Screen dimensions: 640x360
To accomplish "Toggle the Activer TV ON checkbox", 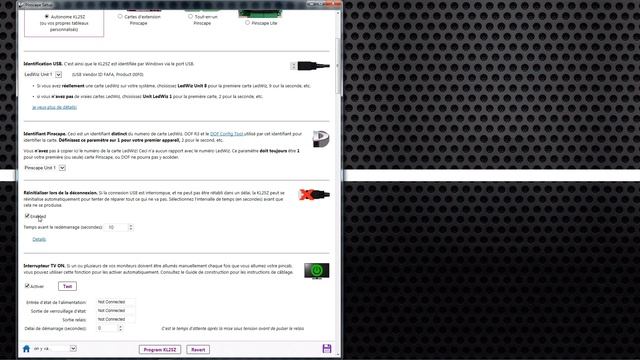I will coord(27,286).
